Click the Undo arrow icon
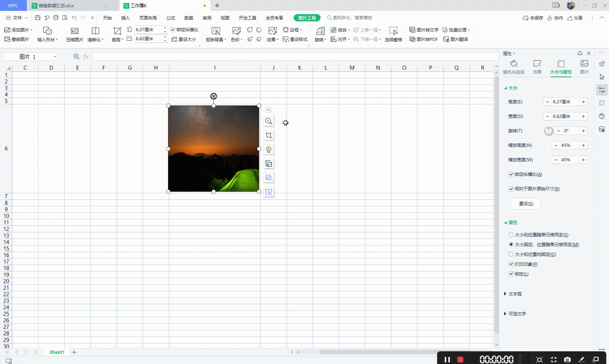 [x=74, y=17]
